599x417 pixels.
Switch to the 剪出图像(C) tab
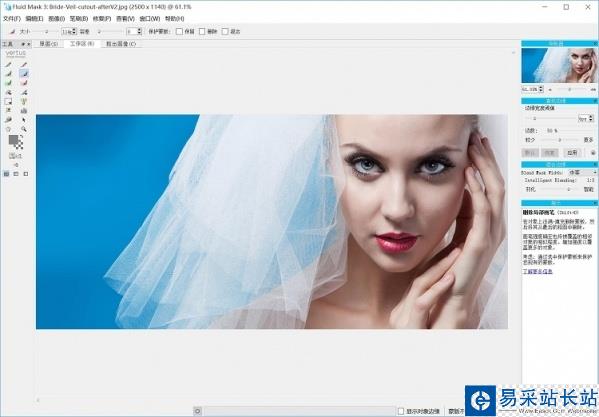pos(121,44)
